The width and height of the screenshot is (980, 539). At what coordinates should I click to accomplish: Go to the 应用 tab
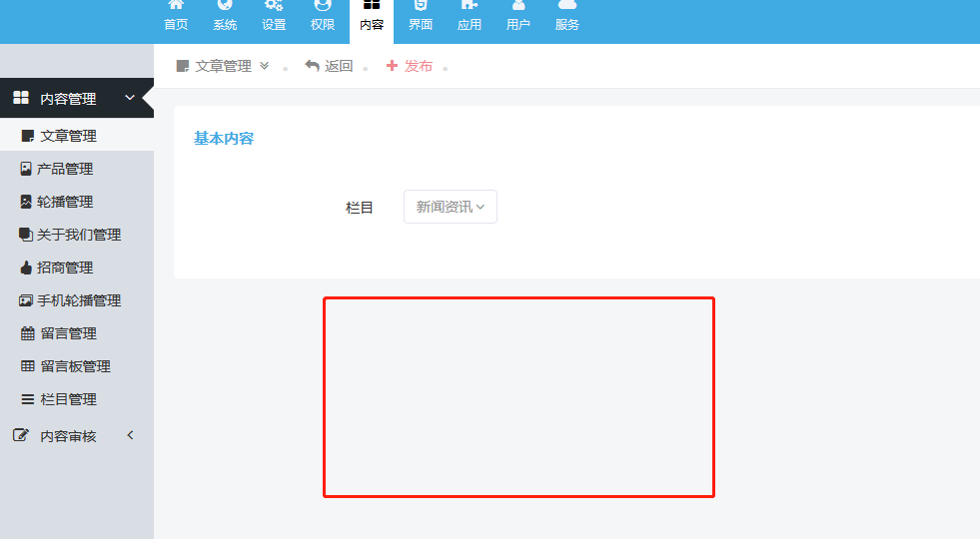point(469,18)
